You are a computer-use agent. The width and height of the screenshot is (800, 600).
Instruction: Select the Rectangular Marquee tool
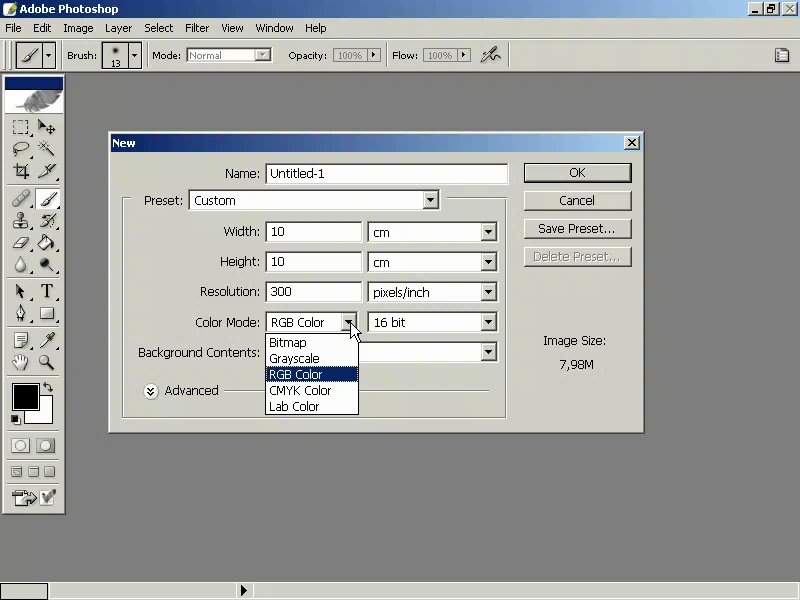click(x=20, y=127)
